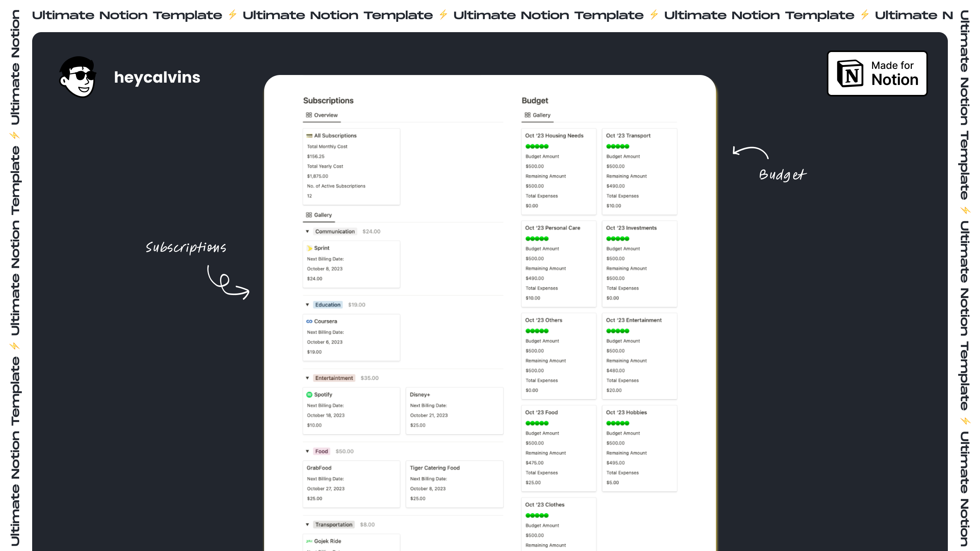Click the $35.00 Entertainment group total

[x=369, y=378]
